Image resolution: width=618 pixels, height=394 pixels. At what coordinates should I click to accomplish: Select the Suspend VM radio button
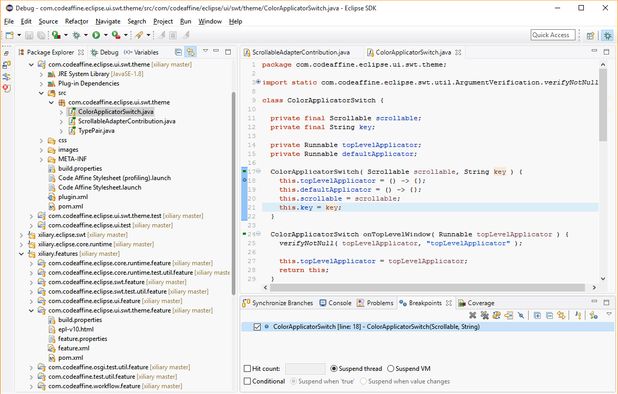click(391, 368)
